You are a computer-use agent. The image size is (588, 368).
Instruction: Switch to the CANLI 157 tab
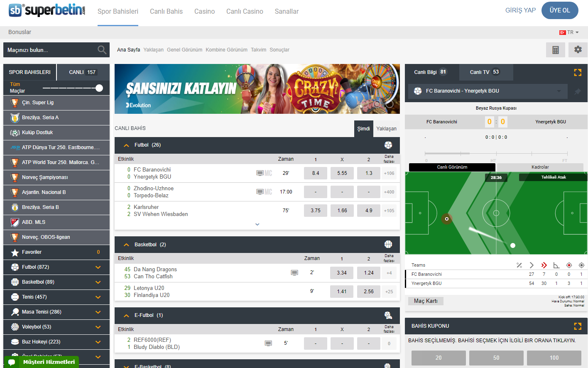[83, 72]
